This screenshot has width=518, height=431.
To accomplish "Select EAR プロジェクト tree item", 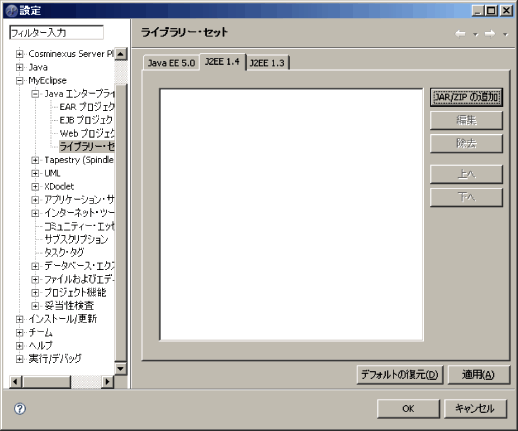I will 87,107.
